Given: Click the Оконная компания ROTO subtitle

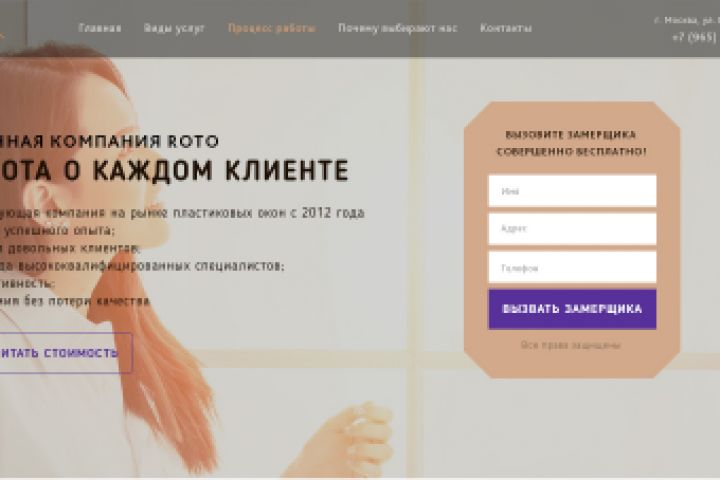Looking at the screenshot, I should tap(109, 141).
